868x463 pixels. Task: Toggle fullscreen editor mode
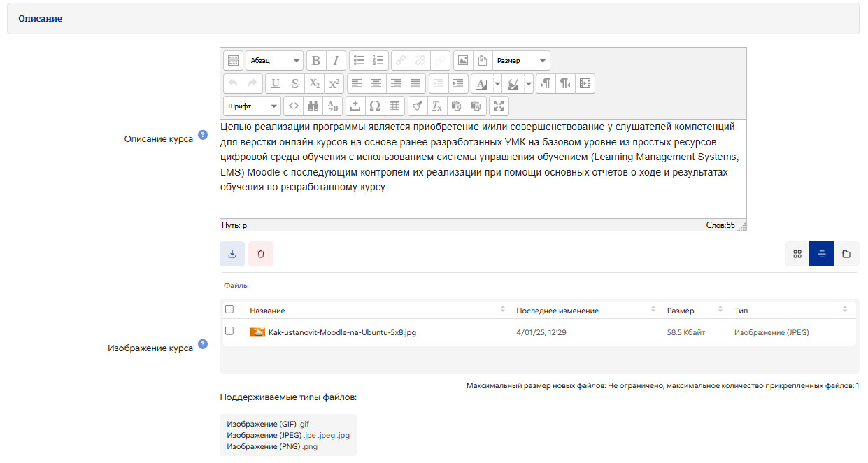click(x=499, y=106)
